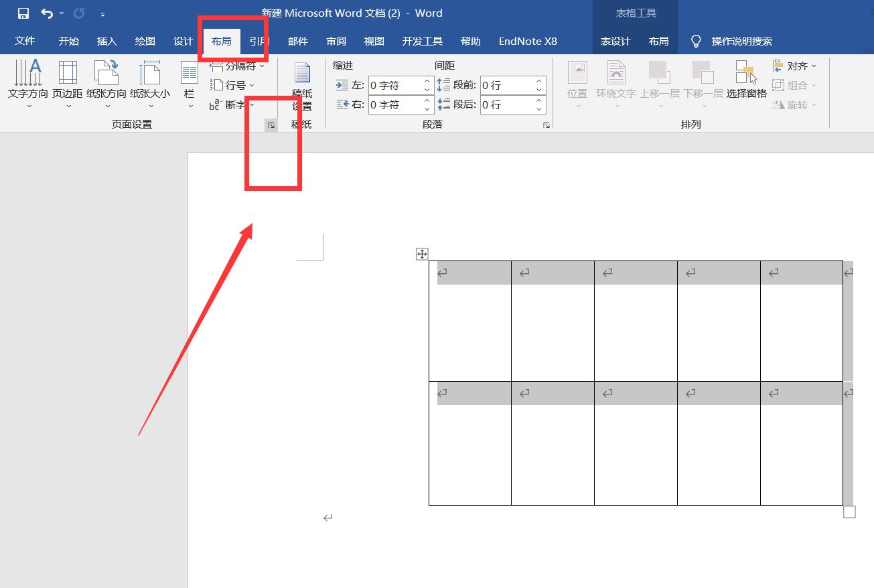Open the 文件 tab
The height and width of the screenshot is (588, 874).
(25, 41)
